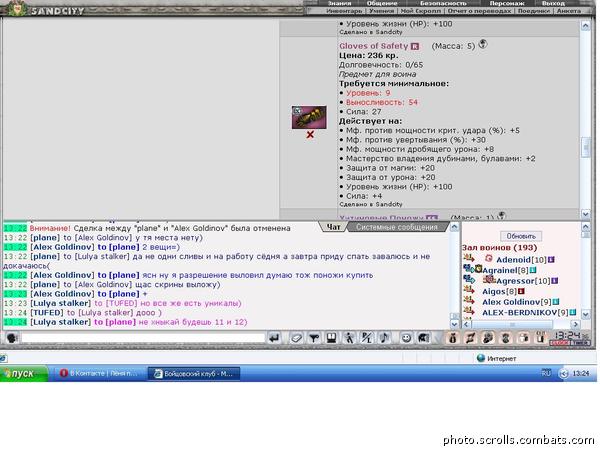This screenshot has width=600, height=450.
Task: Click the round icon after Масса: 5
Action: click(x=483, y=44)
